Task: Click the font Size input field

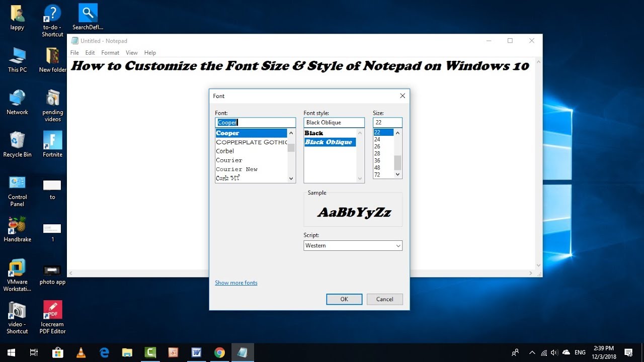Action: pyautogui.click(x=387, y=122)
